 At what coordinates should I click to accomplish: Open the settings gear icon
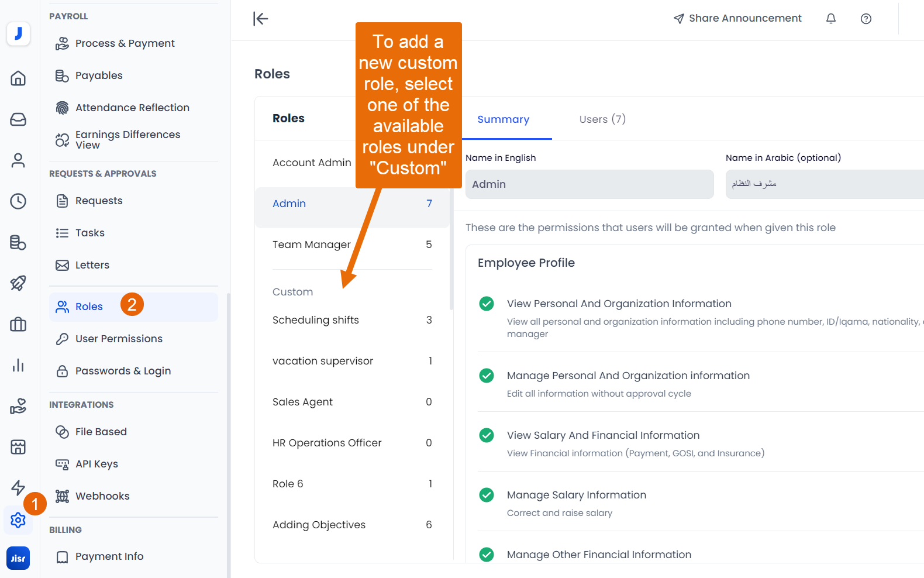click(18, 520)
